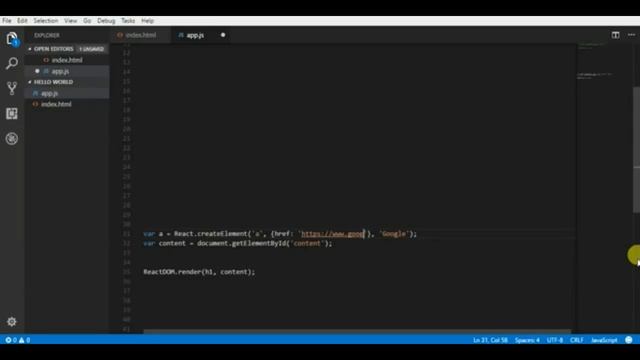Image resolution: width=640 pixels, height=360 pixels.
Task: Open the File menu
Action: tap(7, 21)
